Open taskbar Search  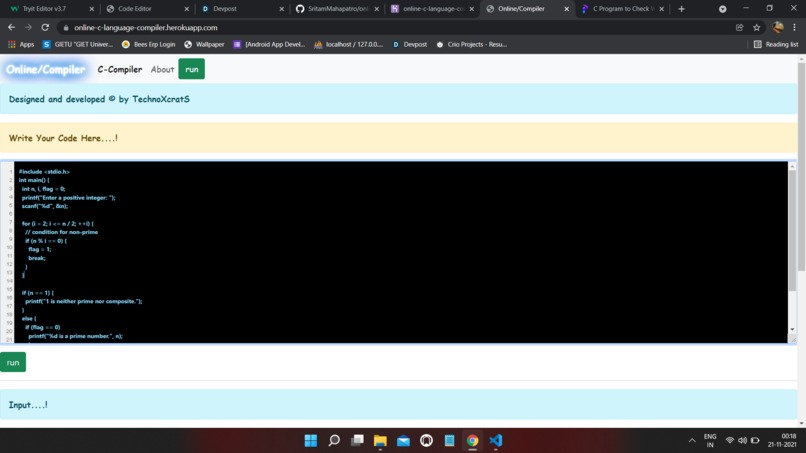tap(334, 441)
